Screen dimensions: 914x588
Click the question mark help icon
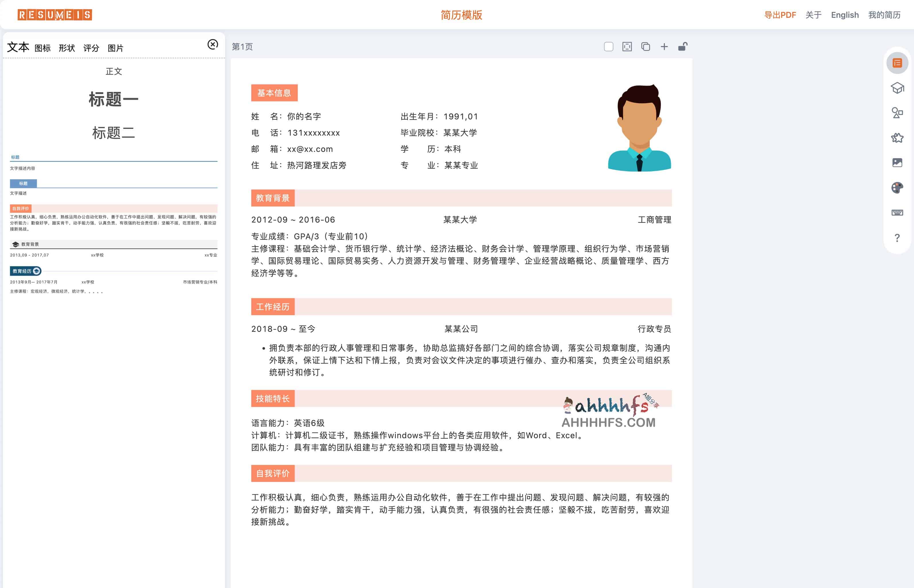897,238
